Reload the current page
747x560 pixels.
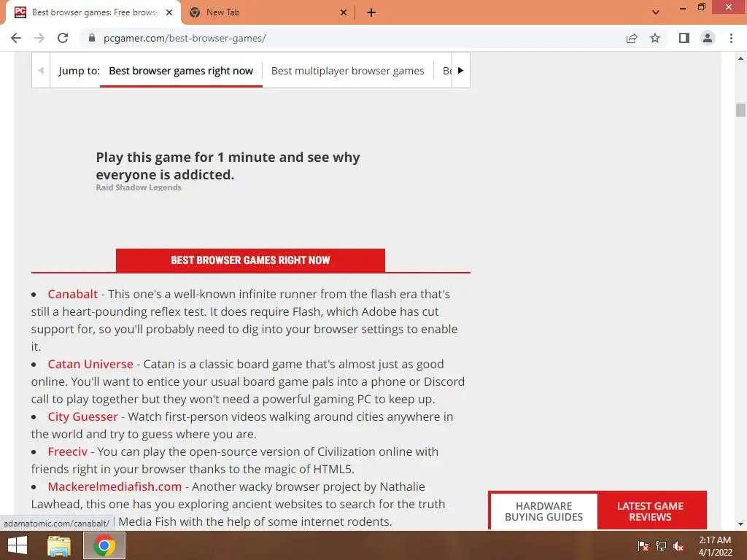63,38
